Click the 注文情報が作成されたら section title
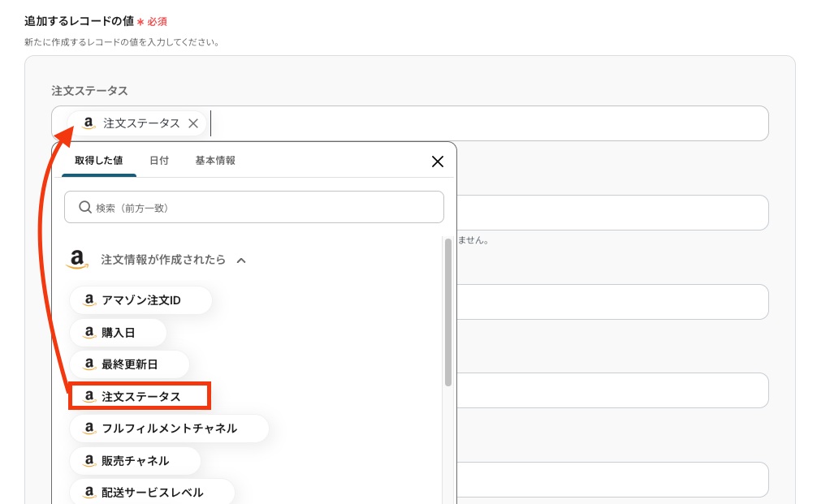This screenshot has height=504, width=817. click(x=163, y=259)
